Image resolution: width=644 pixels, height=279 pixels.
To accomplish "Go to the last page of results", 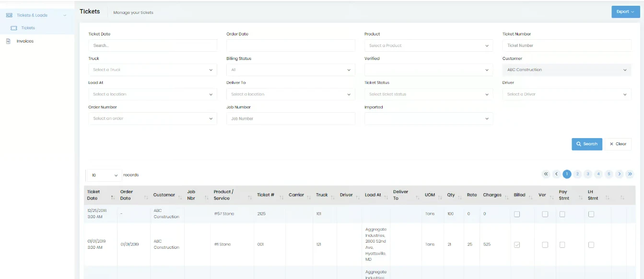I will (x=630, y=174).
